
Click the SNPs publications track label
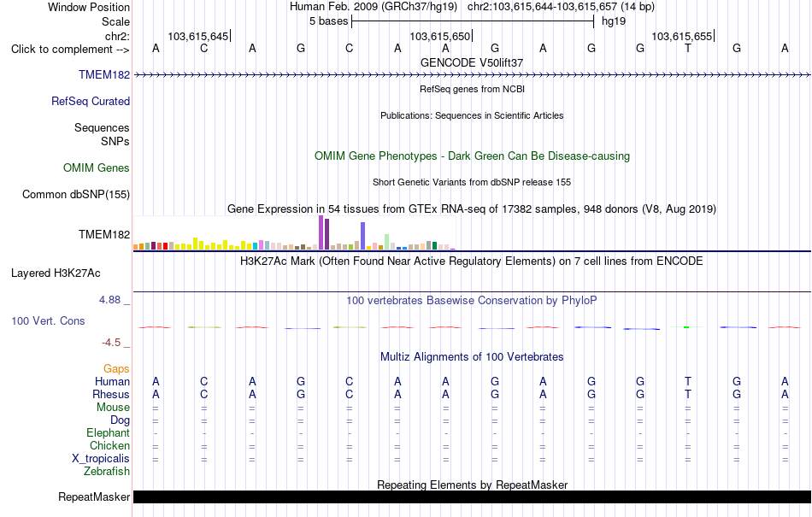click(115, 141)
